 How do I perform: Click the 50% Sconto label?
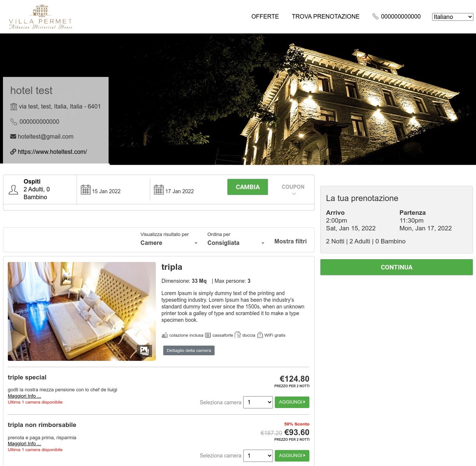click(297, 424)
